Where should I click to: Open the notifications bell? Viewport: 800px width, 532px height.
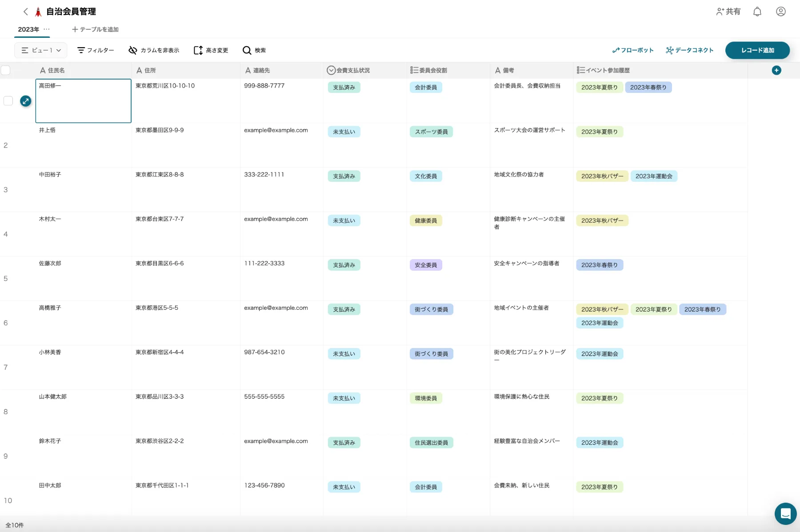pos(757,12)
